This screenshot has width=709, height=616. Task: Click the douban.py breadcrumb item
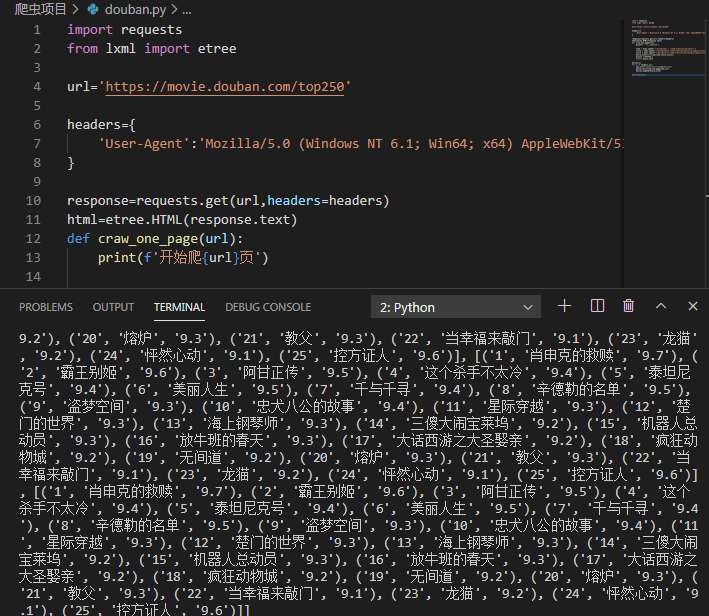click(x=135, y=9)
